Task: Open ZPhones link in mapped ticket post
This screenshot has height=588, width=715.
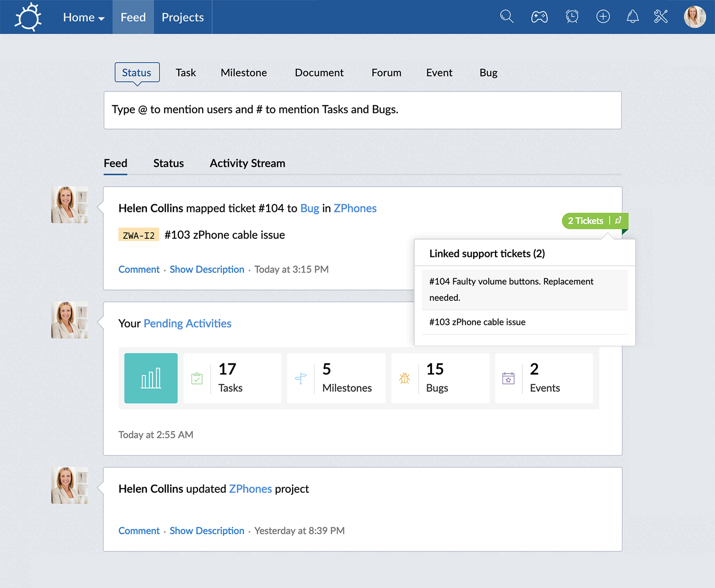Action: [355, 208]
